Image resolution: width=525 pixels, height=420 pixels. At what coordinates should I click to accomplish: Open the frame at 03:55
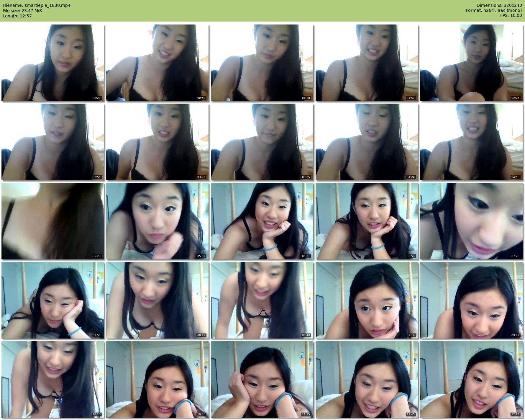pos(262,142)
